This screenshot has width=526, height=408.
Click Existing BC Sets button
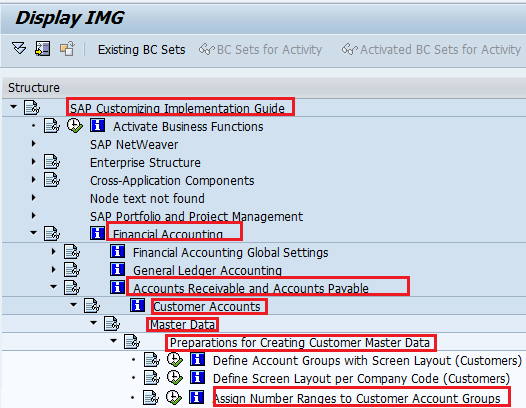tap(142, 50)
